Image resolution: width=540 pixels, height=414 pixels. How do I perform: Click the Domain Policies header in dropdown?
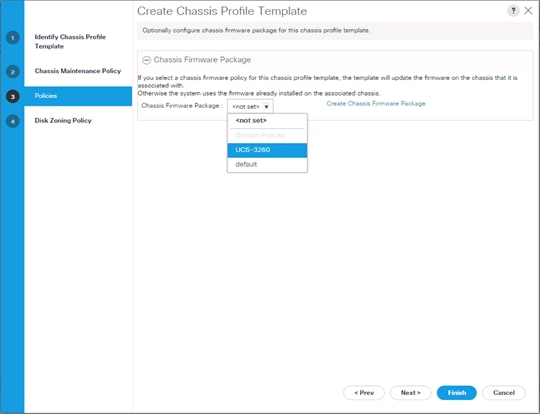260,135
